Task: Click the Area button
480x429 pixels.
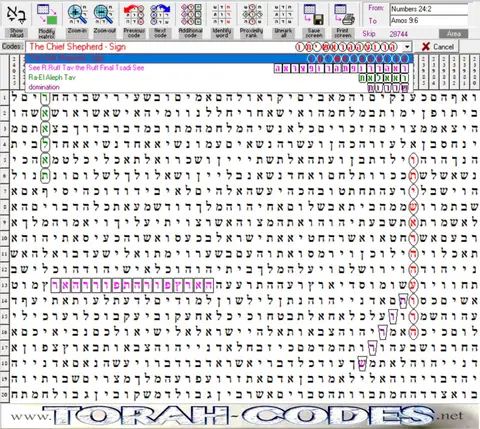Action: (x=454, y=34)
